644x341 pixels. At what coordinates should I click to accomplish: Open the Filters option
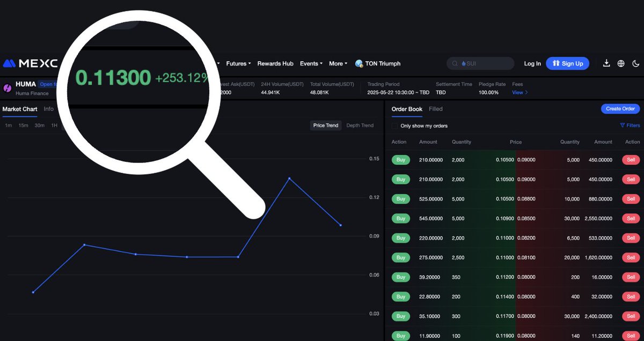[630, 125]
